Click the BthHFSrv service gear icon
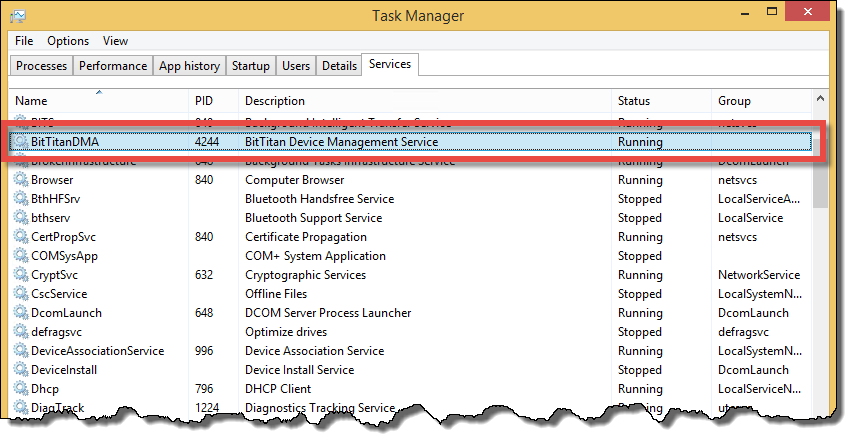 pos(21,198)
